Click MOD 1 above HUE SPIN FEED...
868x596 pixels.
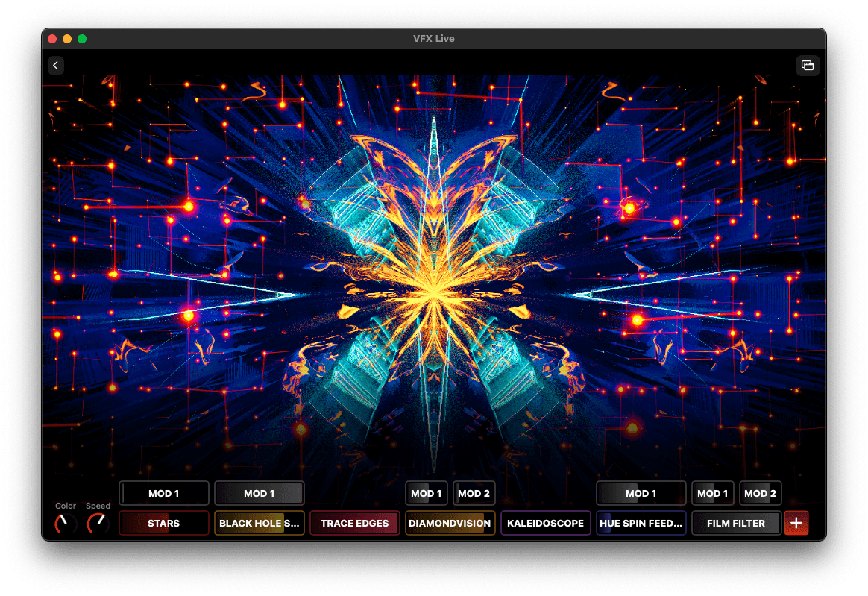tap(641, 493)
